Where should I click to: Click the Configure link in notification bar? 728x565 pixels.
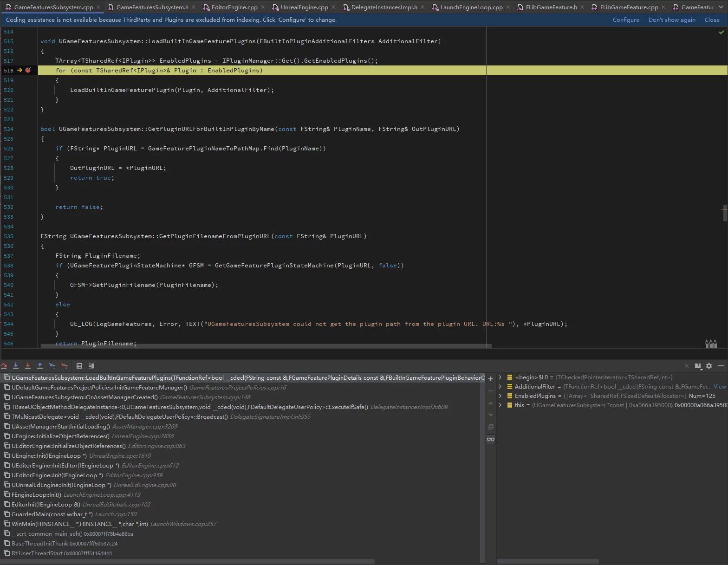point(625,20)
